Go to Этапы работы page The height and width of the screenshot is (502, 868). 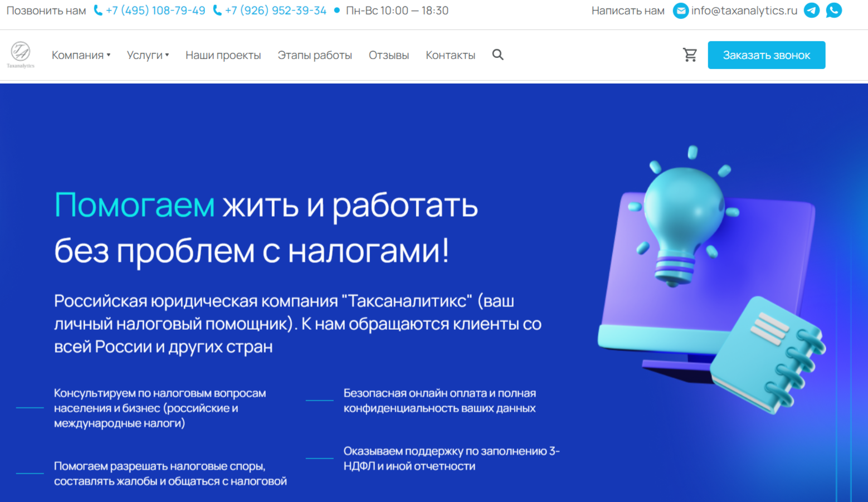click(315, 55)
